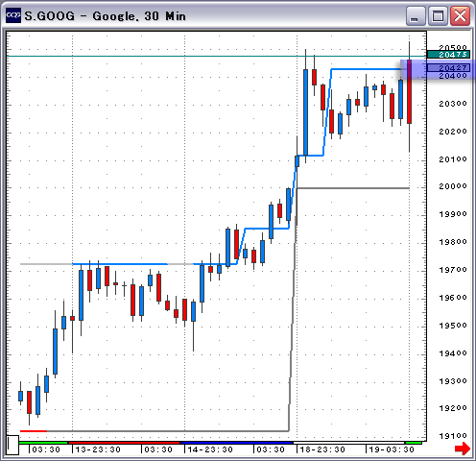Click the 19-03:30 time axis label

(392, 449)
